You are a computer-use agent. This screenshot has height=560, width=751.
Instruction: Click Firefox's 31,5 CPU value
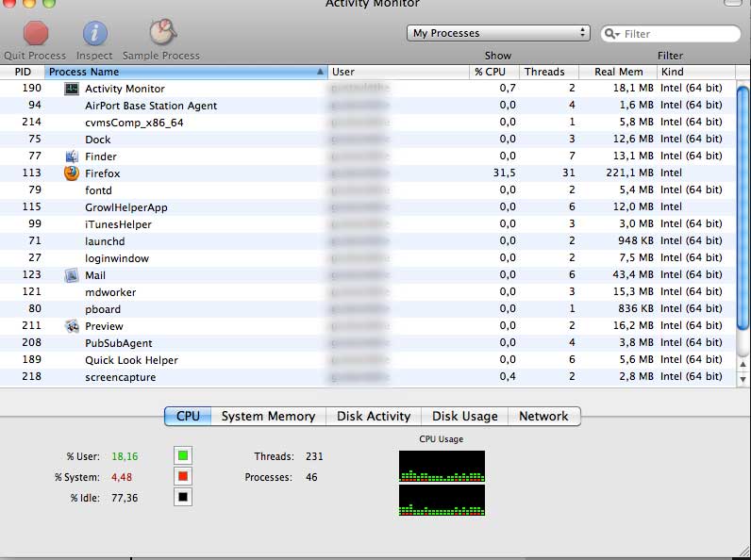tap(505, 173)
